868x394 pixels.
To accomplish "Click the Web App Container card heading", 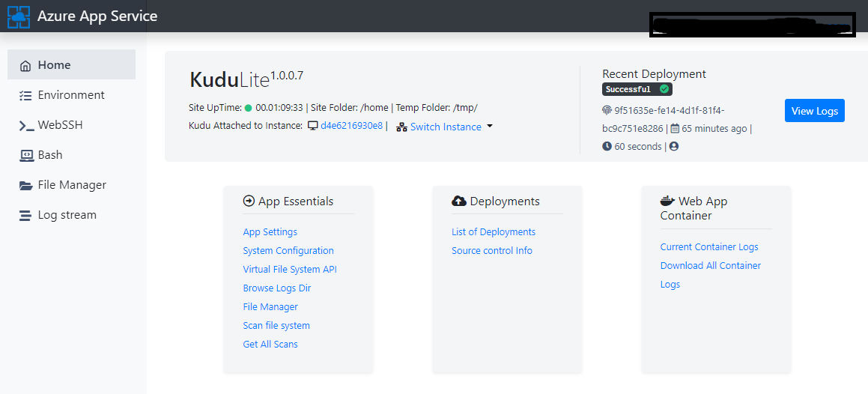I will coord(694,208).
